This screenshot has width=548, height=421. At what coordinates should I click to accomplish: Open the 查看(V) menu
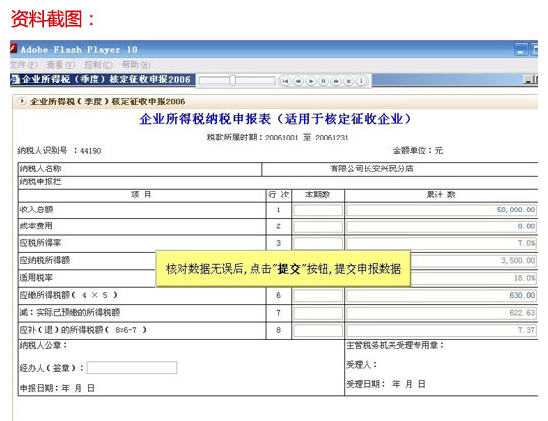point(61,65)
